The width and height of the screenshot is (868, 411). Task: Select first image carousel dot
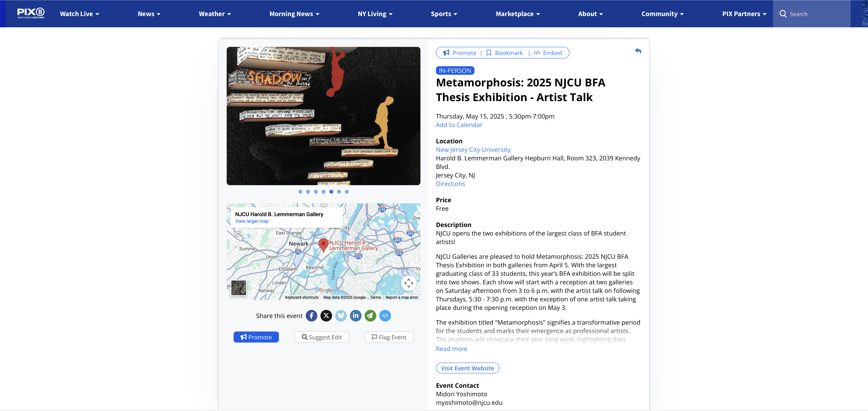(300, 192)
